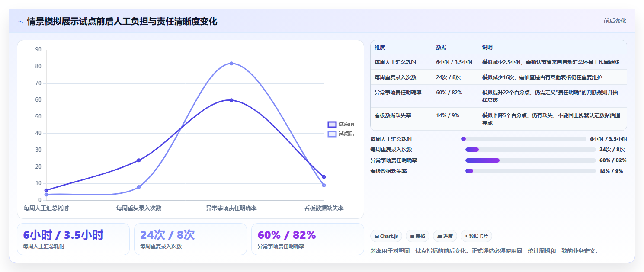Screen dimensions: 644x272
Task: Open the 6小时 / 3.5小时 data card
Action: point(73,239)
